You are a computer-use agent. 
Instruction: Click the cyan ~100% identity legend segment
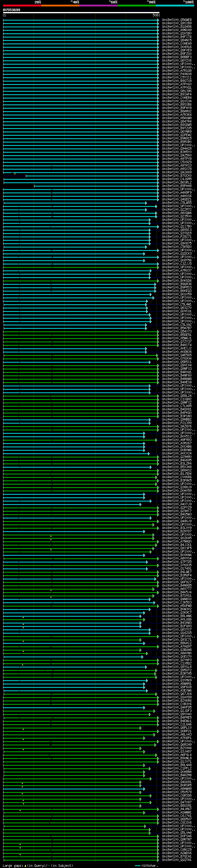click(x=175, y=6)
